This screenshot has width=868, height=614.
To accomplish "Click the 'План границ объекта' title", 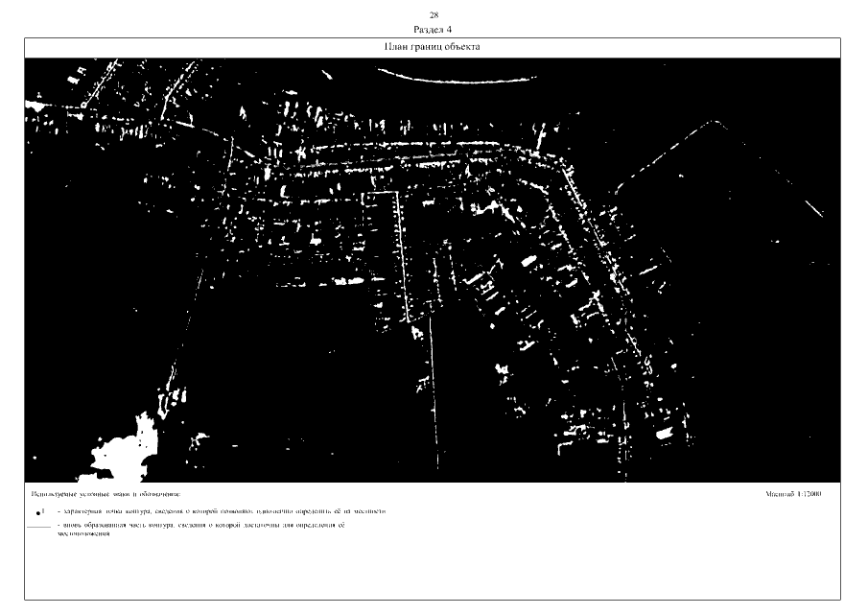I will 433,46.
